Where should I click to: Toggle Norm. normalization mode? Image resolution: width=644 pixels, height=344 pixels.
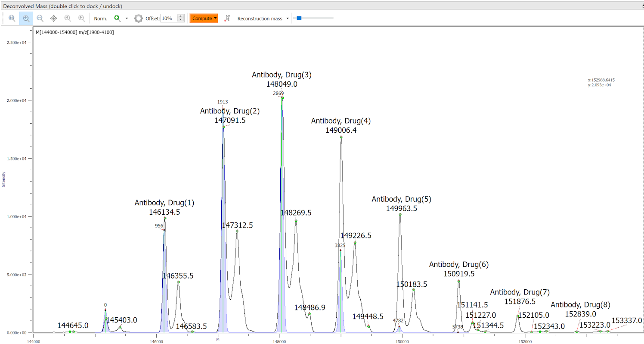point(101,19)
